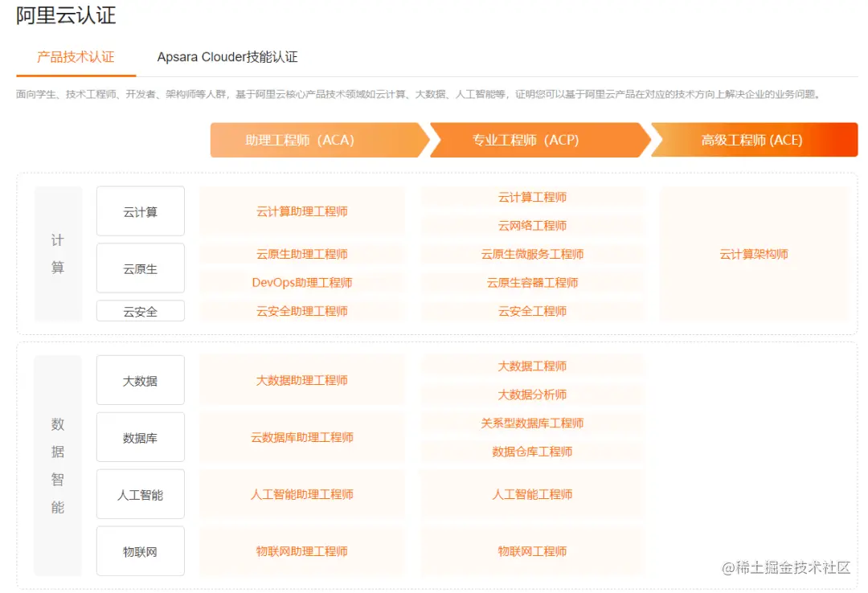This screenshot has height=593, width=868.
Task: Select the 高级工程师 (ACE) level header
Action: click(x=751, y=140)
